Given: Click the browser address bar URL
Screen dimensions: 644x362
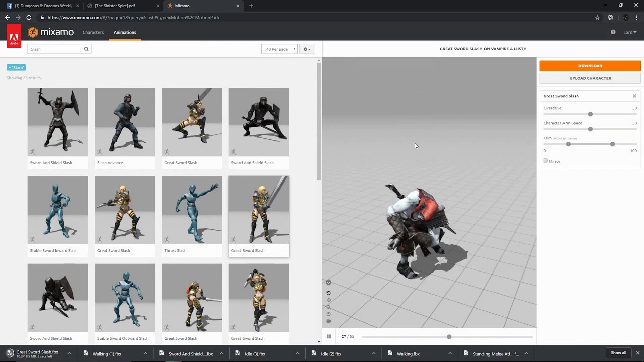Looking at the screenshot, I should (x=133, y=18).
